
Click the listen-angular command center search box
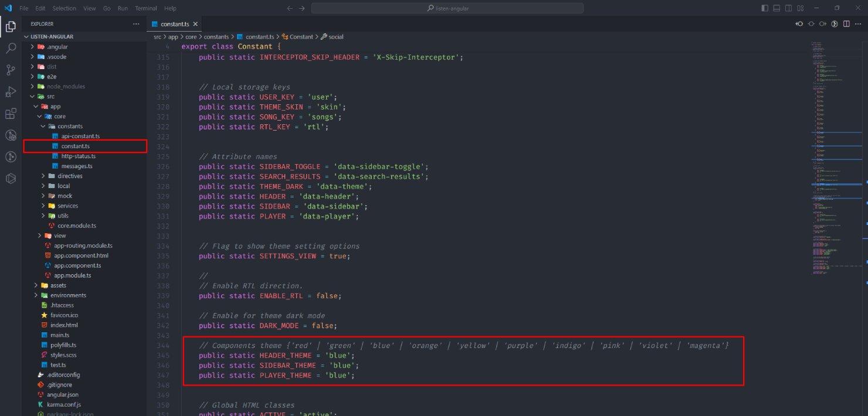pyautogui.click(x=447, y=8)
